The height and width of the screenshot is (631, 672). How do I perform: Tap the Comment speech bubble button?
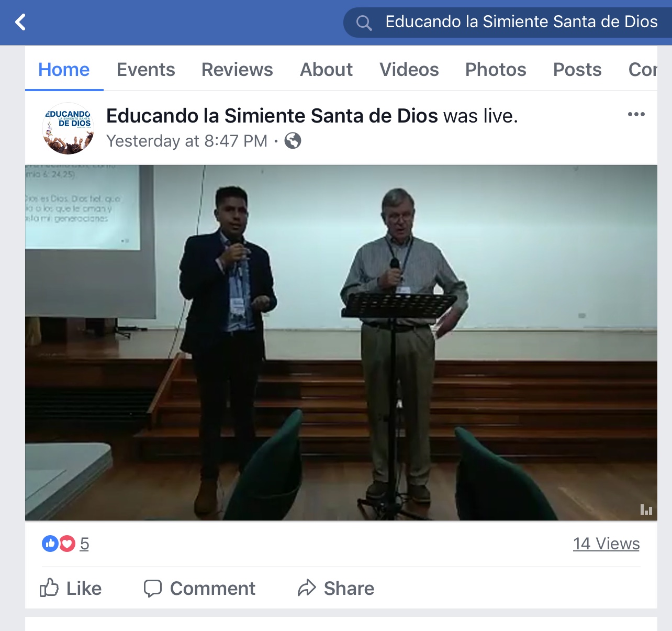199,588
